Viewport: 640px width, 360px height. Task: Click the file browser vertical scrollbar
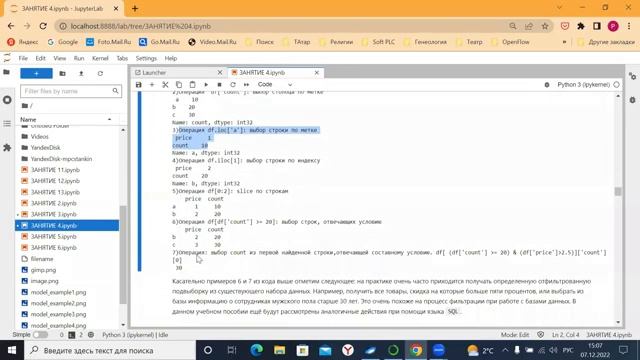[x=123, y=254]
